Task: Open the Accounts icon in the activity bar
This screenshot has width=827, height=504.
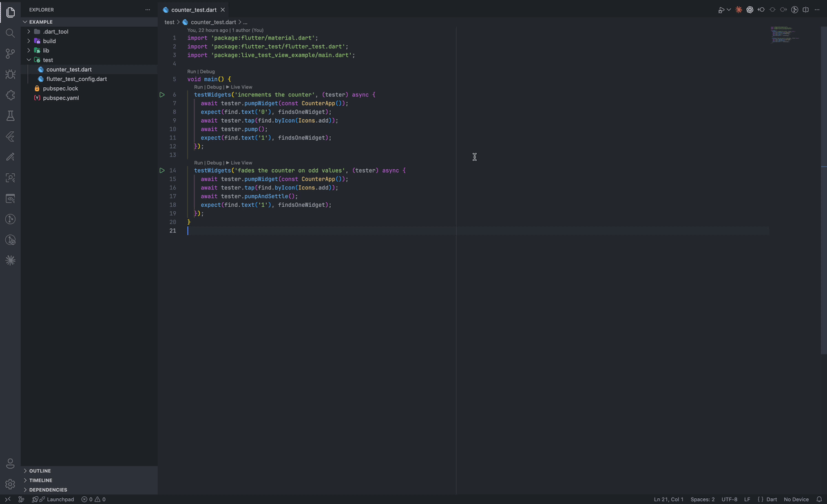Action: click(x=10, y=463)
